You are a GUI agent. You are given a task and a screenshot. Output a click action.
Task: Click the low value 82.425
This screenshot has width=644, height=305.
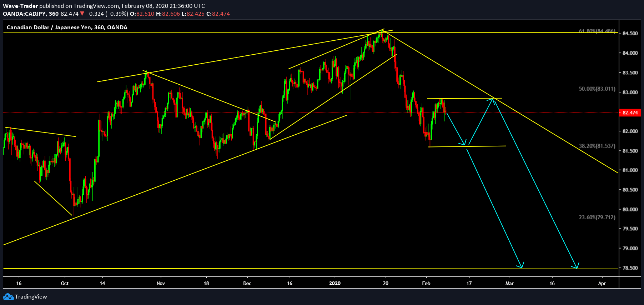(x=196, y=14)
